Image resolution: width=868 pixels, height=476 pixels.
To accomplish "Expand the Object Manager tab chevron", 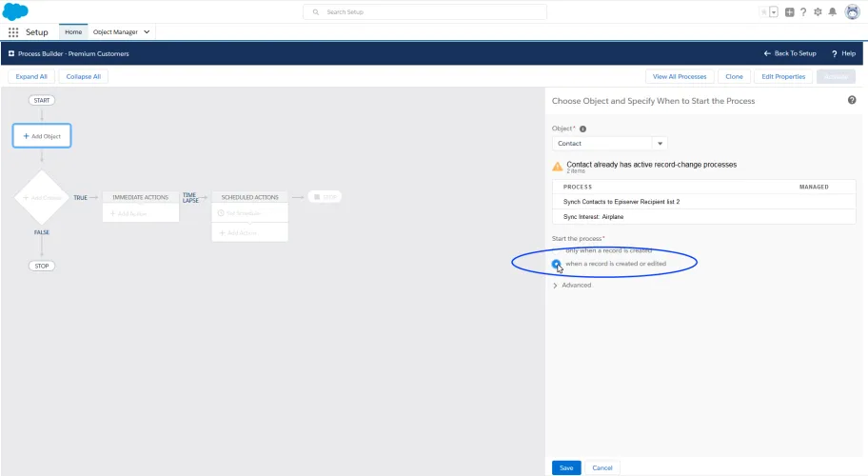I will 147,32.
